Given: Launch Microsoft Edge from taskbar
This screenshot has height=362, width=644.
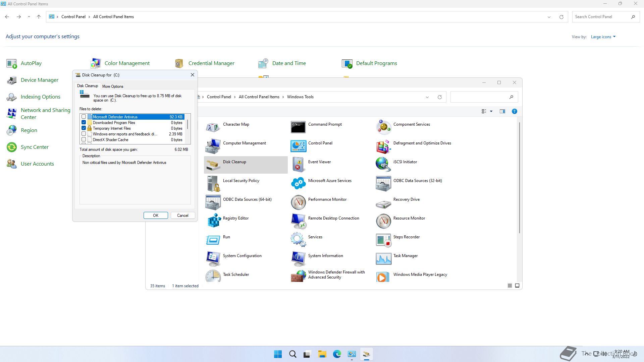Looking at the screenshot, I should pyautogui.click(x=337, y=354).
